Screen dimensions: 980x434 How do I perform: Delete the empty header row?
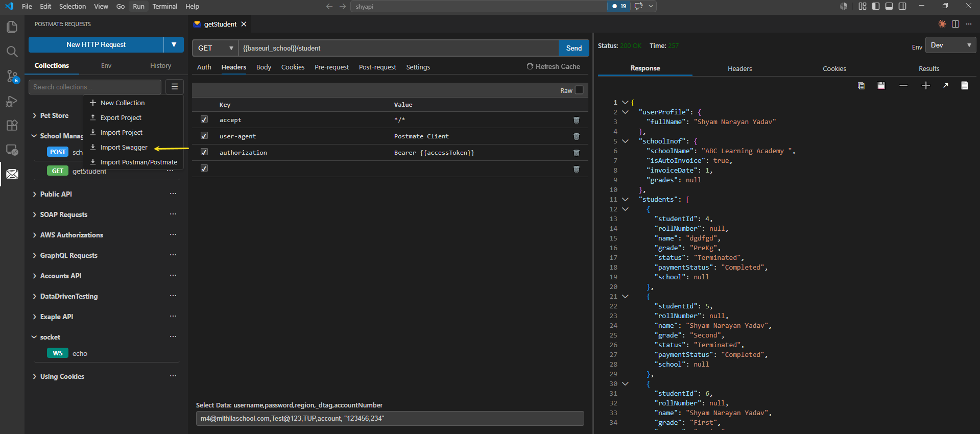pos(577,169)
